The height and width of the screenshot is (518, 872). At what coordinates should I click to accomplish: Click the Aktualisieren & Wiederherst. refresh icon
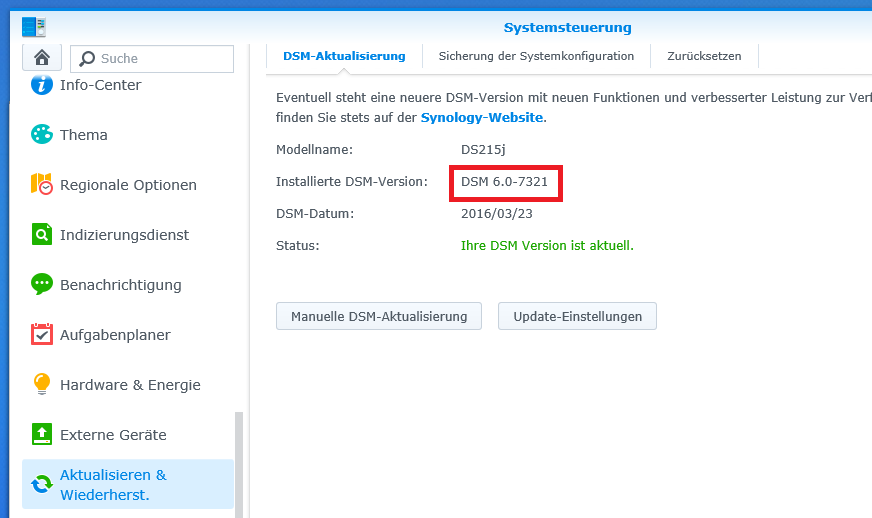coord(42,484)
